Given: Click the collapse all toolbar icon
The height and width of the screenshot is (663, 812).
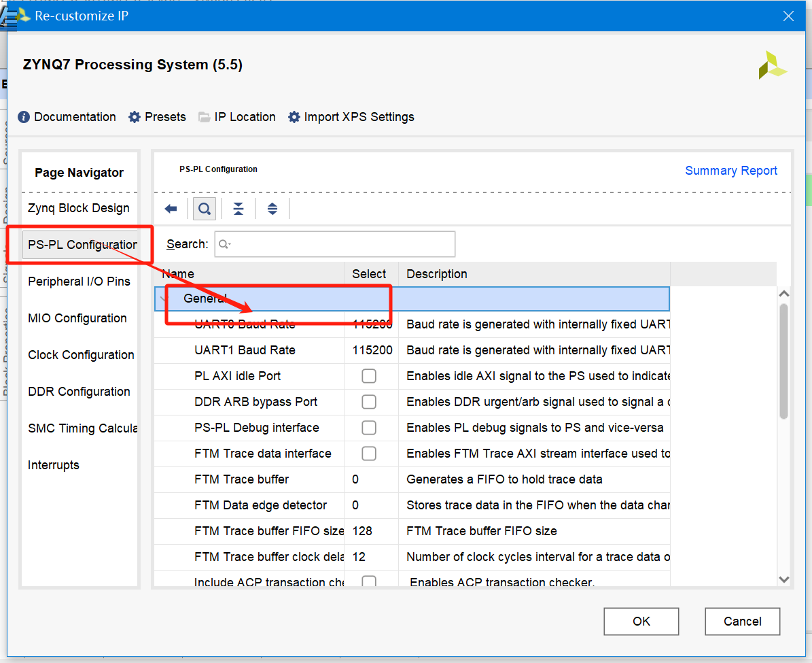Looking at the screenshot, I should coord(239,209).
